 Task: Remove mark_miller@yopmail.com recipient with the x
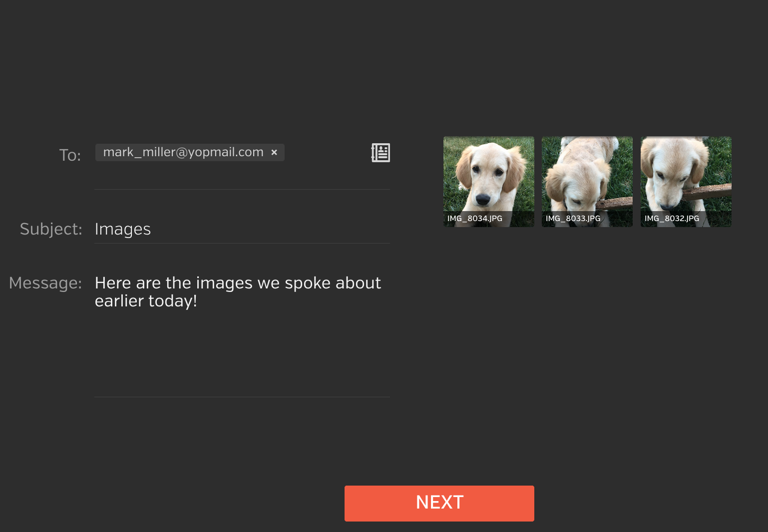tap(274, 152)
